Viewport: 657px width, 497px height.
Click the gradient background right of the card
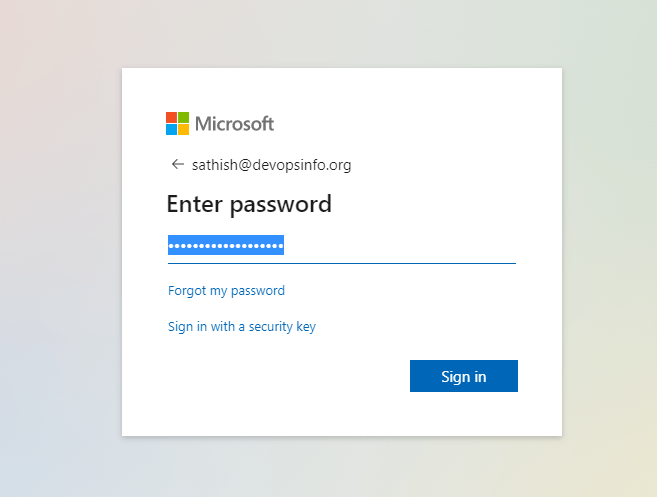(x=610, y=250)
